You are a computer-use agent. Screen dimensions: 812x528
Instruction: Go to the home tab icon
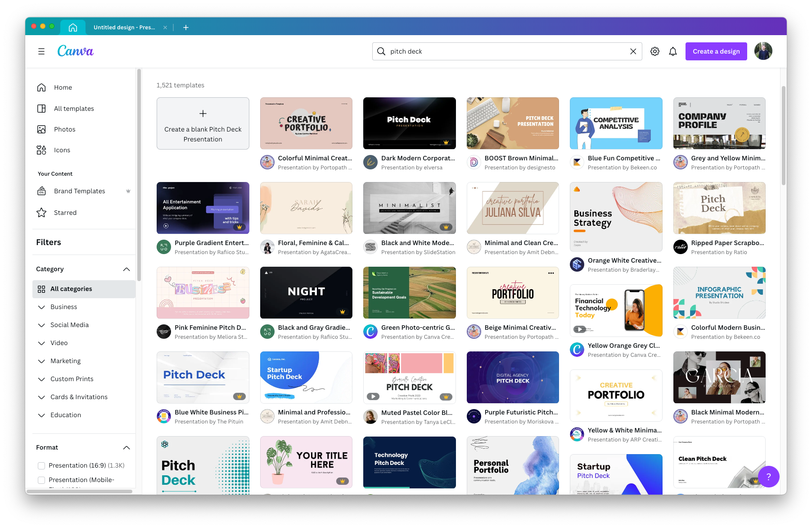(x=73, y=27)
